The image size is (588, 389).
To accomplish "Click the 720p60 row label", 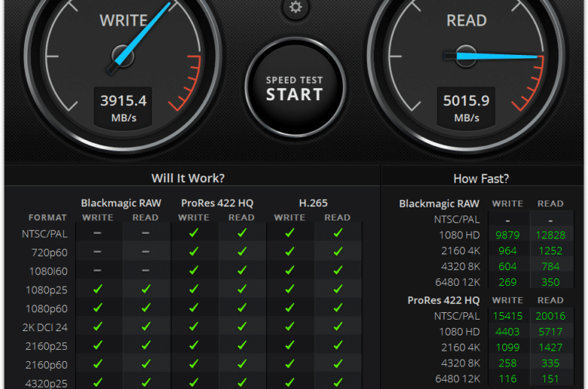I will (50, 253).
